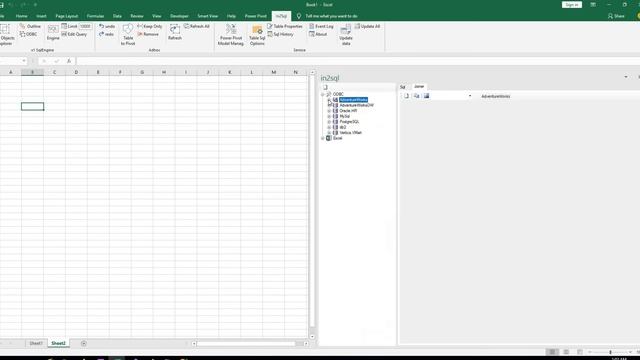This screenshot has width=640, height=360.
Task: Click the Limit row count field
Action: pyautogui.click(x=85, y=26)
